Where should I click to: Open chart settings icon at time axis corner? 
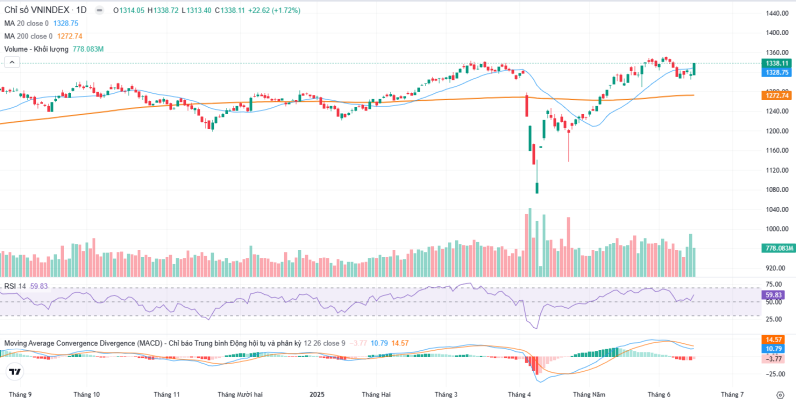tap(780, 394)
